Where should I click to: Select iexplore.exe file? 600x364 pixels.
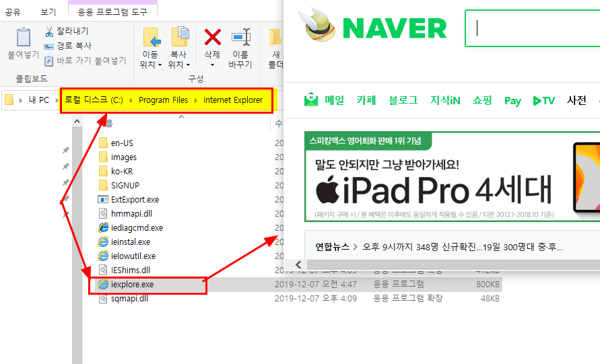[132, 285]
